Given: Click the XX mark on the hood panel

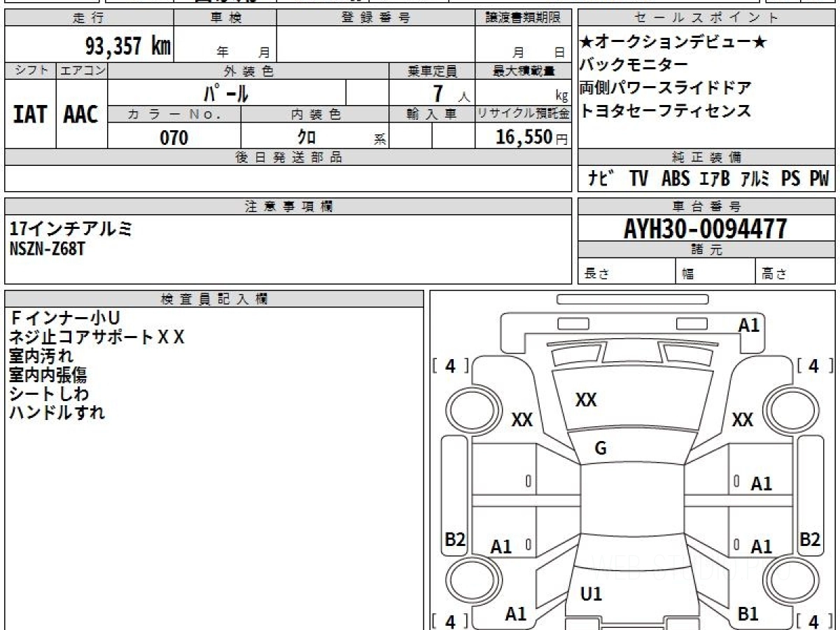Looking at the screenshot, I should click(586, 400).
